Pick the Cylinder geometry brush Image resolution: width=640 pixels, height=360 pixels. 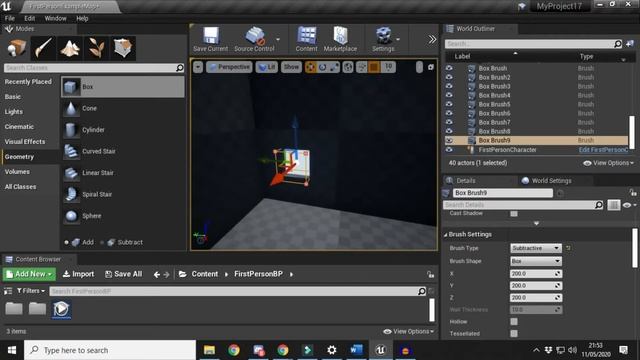tap(122, 130)
